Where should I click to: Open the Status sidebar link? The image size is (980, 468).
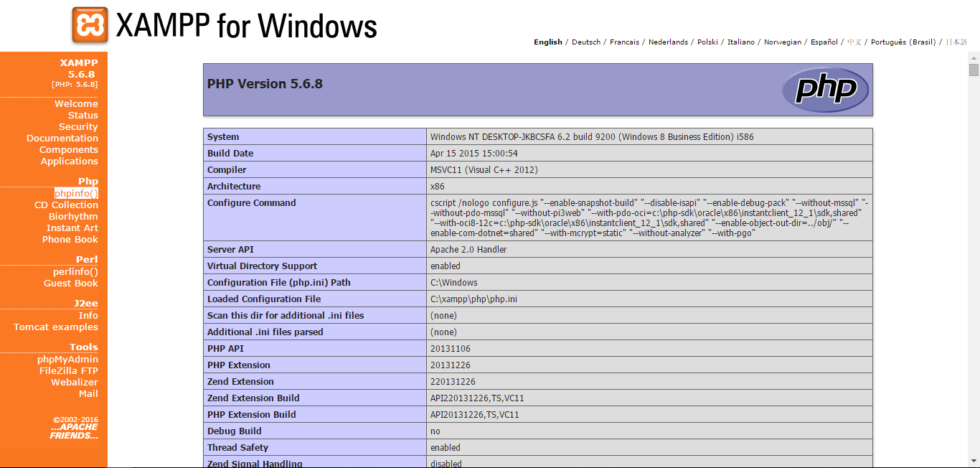click(83, 116)
